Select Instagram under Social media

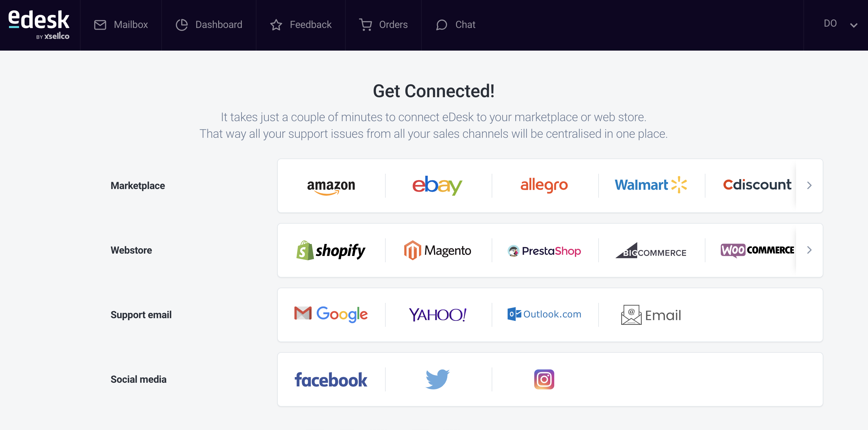pyautogui.click(x=544, y=379)
